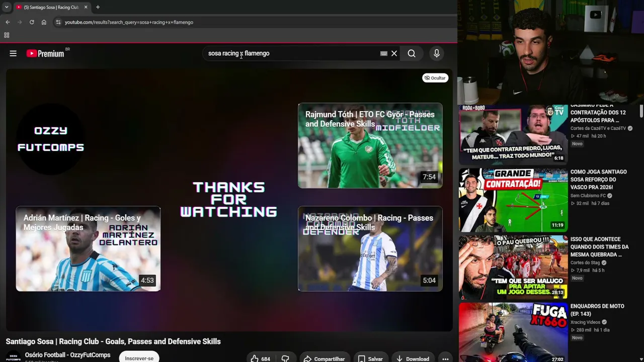
Task: Open title 'ENQUADROS DE MOTO (EP. 143)'
Action: pos(597,310)
